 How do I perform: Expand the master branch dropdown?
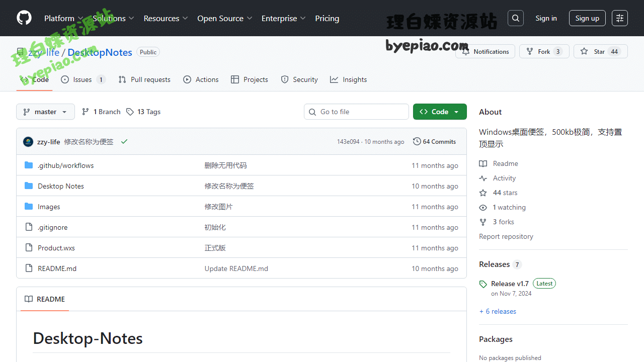click(45, 112)
